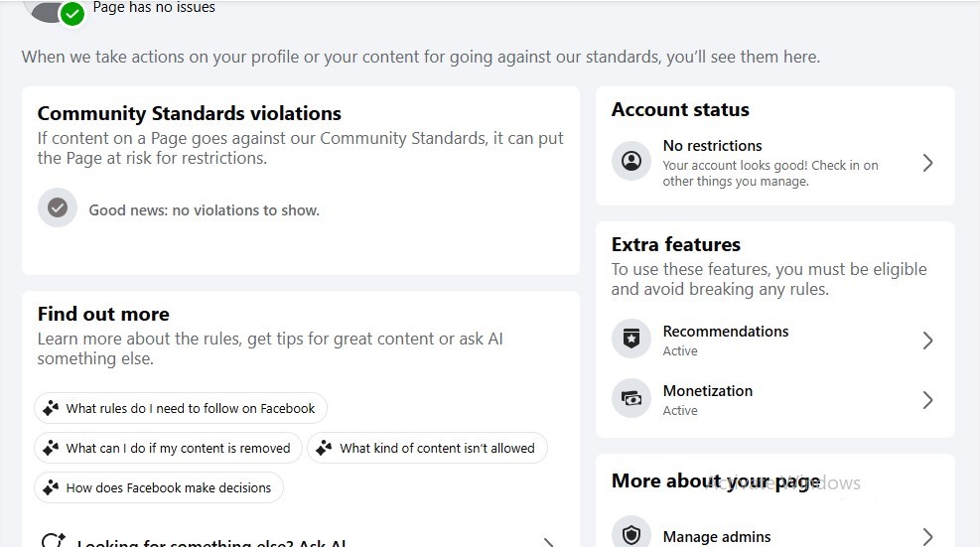Click the gray checkmark no-violations icon
The width and height of the screenshot is (980, 547).
click(58, 208)
